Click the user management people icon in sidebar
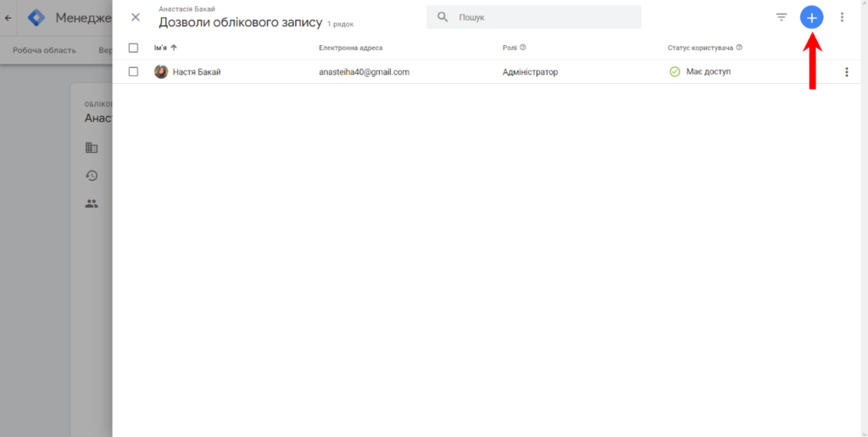The height and width of the screenshot is (437, 868). 92,204
